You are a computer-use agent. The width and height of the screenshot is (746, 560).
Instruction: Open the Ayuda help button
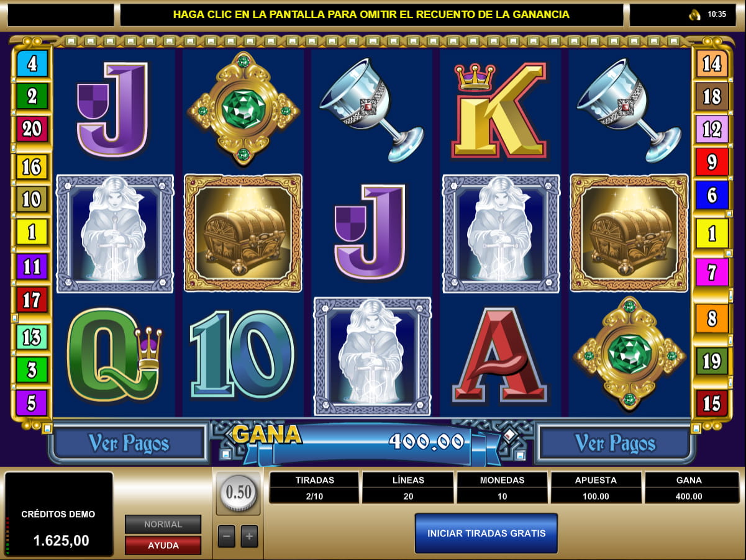tap(163, 545)
